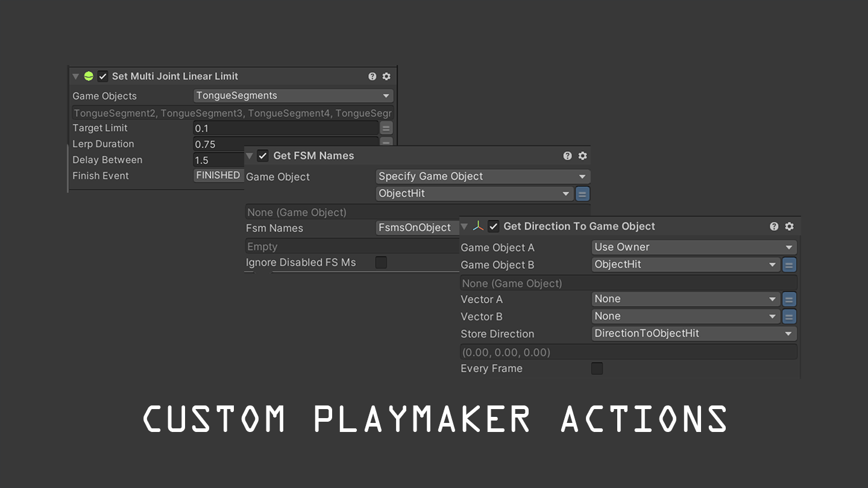The image size is (868, 488).
Task: Open the Vector B None dropdown
Action: click(686, 316)
